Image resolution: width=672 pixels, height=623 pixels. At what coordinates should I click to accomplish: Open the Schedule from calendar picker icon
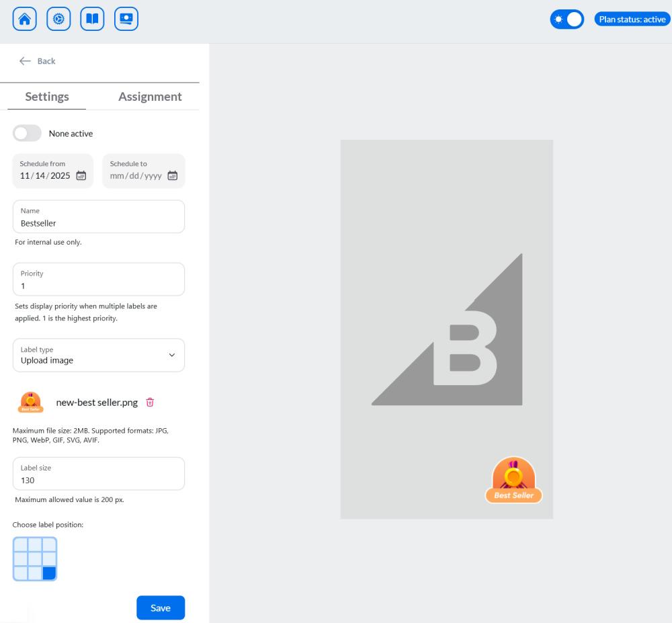click(x=81, y=176)
